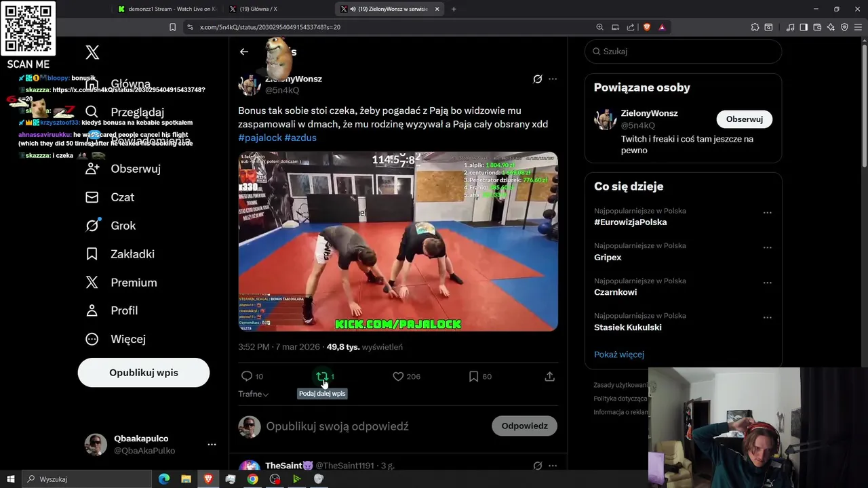Play the embedded video thumbnail

pos(398,241)
